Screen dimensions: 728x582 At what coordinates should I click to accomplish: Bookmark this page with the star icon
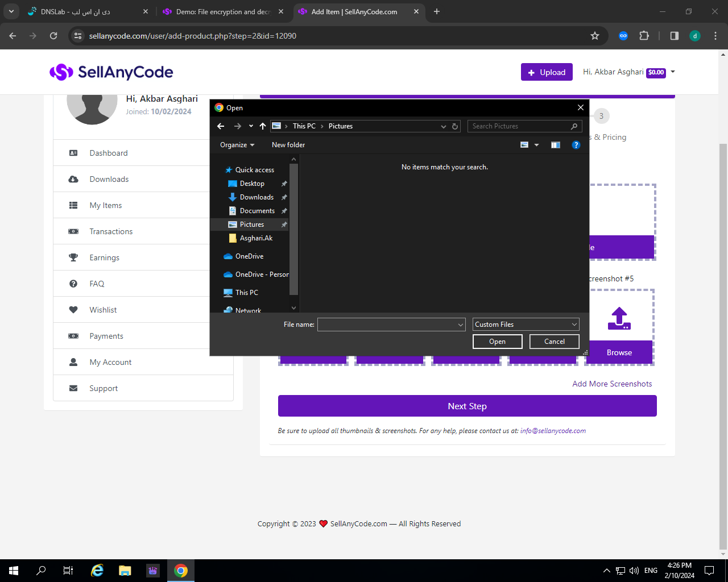595,36
